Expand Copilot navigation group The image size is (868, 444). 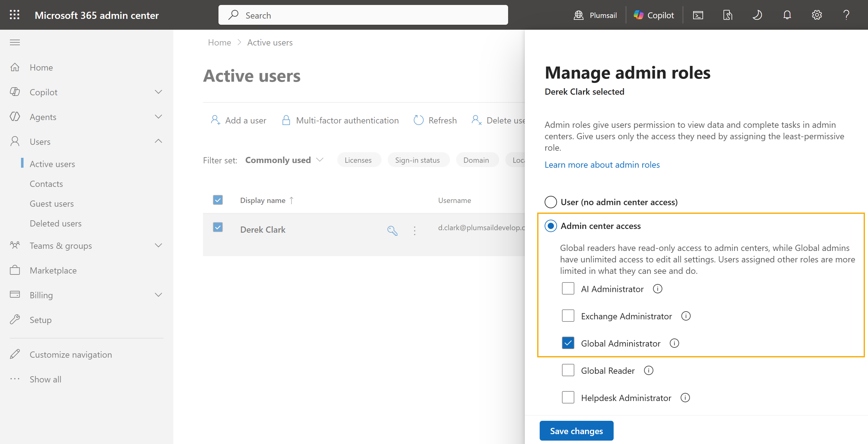[x=158, y=92]
